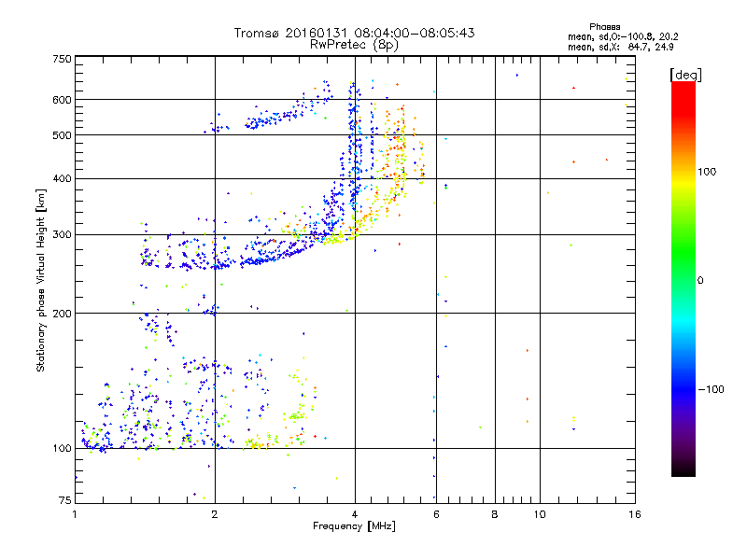Image resolution: width=747 pixels, height=560 pixels.
Task: Click the plot title 'Tromsø 20160131 08:04:00-08:05:43'
Action: pyautogui.click(x=355, y=33)
